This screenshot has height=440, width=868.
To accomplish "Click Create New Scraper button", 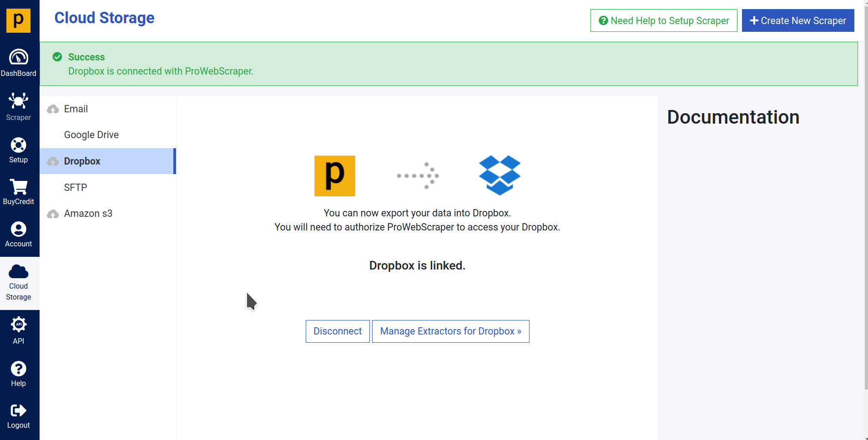I will [798, 20].
